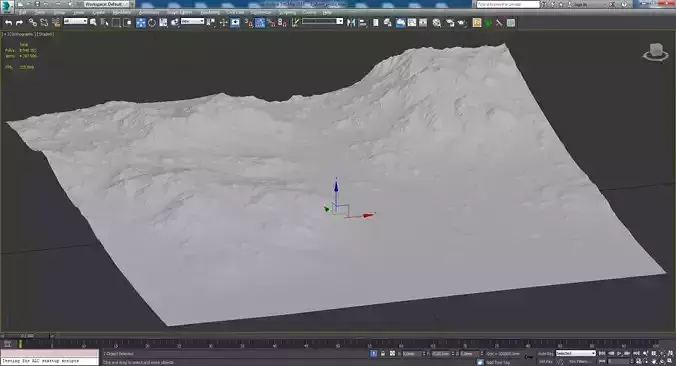Toggle the Angle Snap button

click(260, 22)
